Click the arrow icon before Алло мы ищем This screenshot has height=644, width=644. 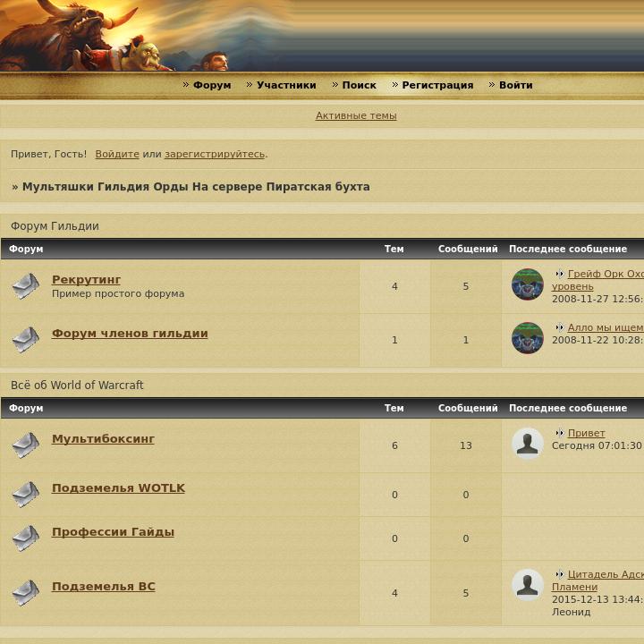point(559,327)
